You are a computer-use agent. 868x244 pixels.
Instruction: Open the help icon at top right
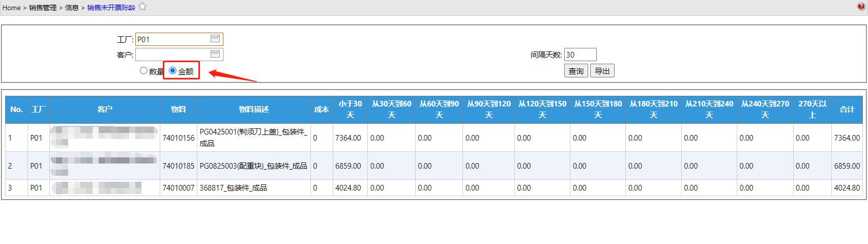click(861, 7)
